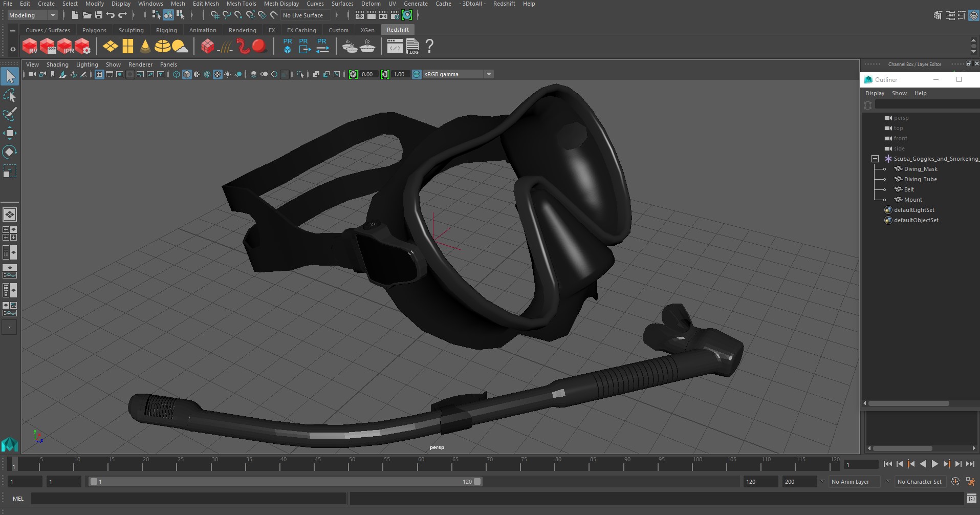Open the No Character Set dropdown arrow
980x515 pixels.
click(x=888, y=481)
